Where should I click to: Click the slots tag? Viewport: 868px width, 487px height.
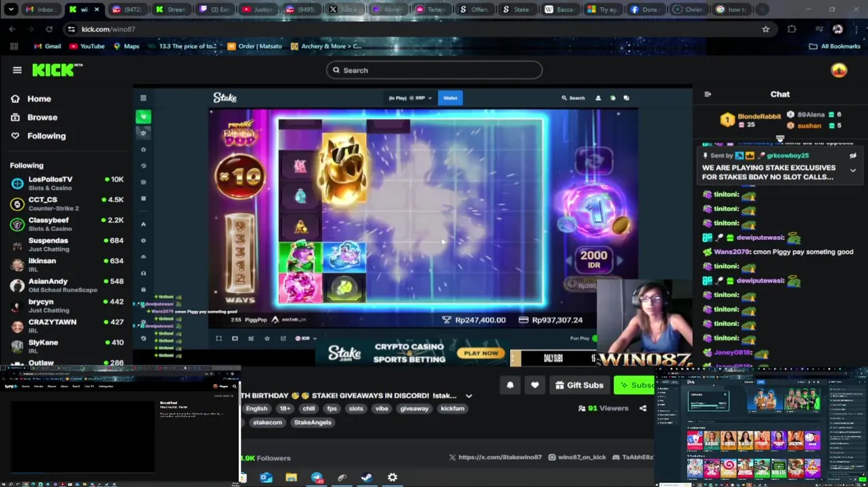click(x=356, y=409)
